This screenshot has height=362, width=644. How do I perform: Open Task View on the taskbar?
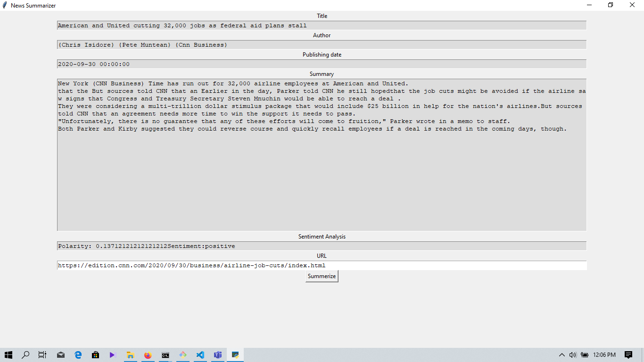click(42, 355)
